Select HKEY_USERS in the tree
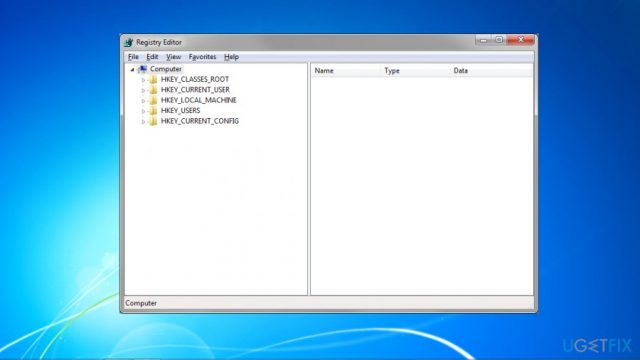Screen dimensions: 640x360 [x=180, y=111]
